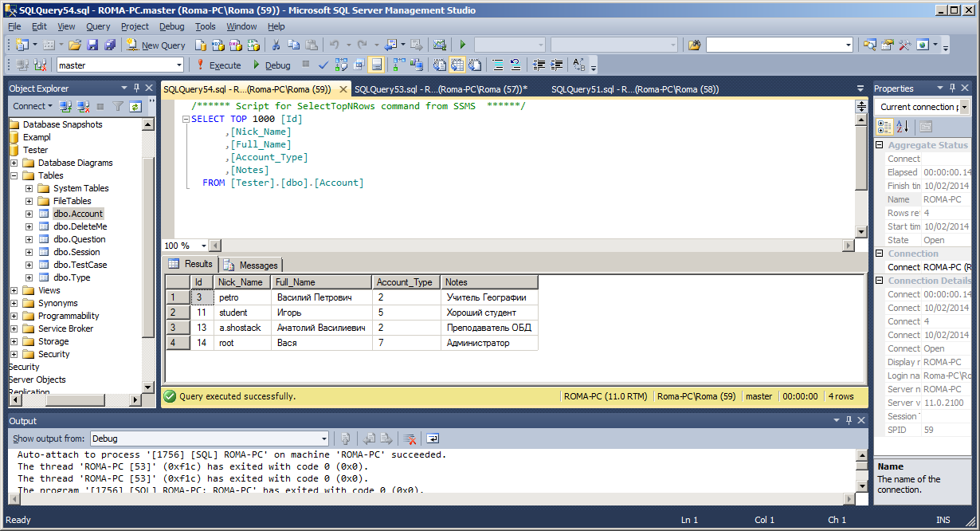The width and height of the screenshot is (980, 531).
Task: Open the Query menu
Action: click(98, 26)
